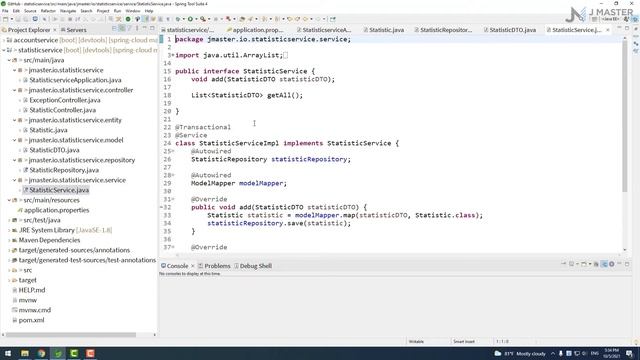This screenshot has width=640, height=360.
Task: Maximize the Console panel
Action: click(627, 264)
